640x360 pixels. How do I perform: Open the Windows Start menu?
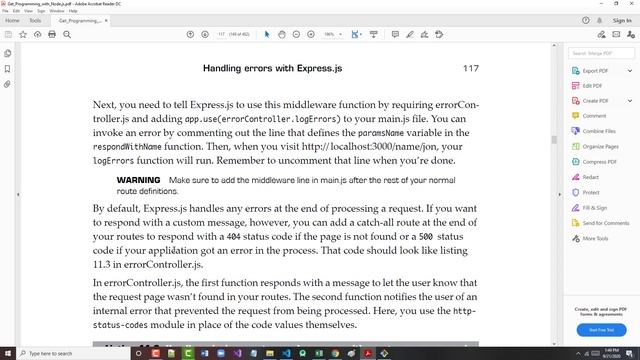tap(8, 353)
